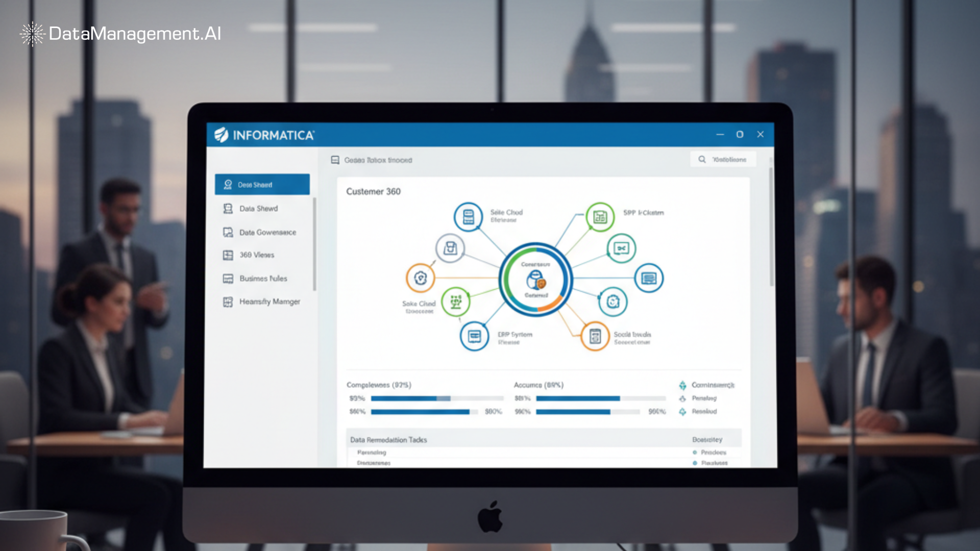Select the Data Steward icon in the sidebar
This screenshot has width=980, height=551.
coord(228,184)
